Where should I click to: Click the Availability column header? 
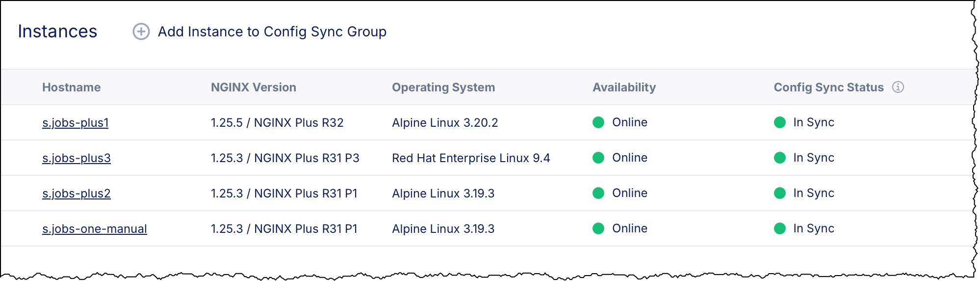(624, 87)
